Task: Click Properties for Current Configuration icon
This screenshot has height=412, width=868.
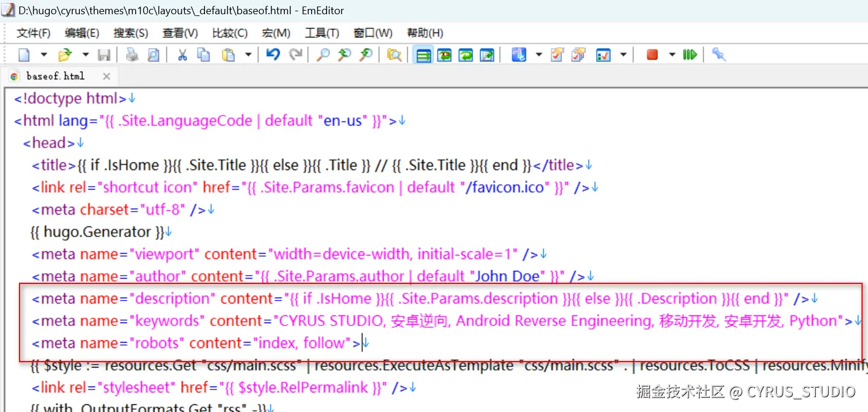Action: click(557, 55)
